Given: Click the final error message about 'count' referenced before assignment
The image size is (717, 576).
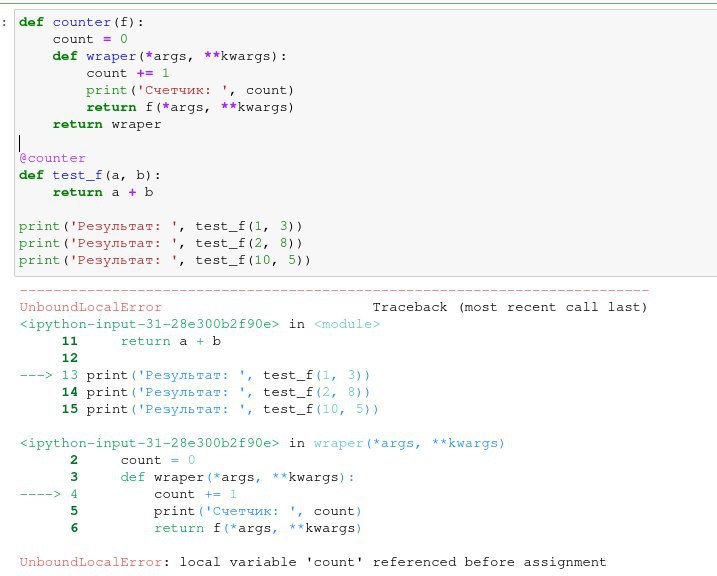Looking at the screenshot, I should pos(313,562).
